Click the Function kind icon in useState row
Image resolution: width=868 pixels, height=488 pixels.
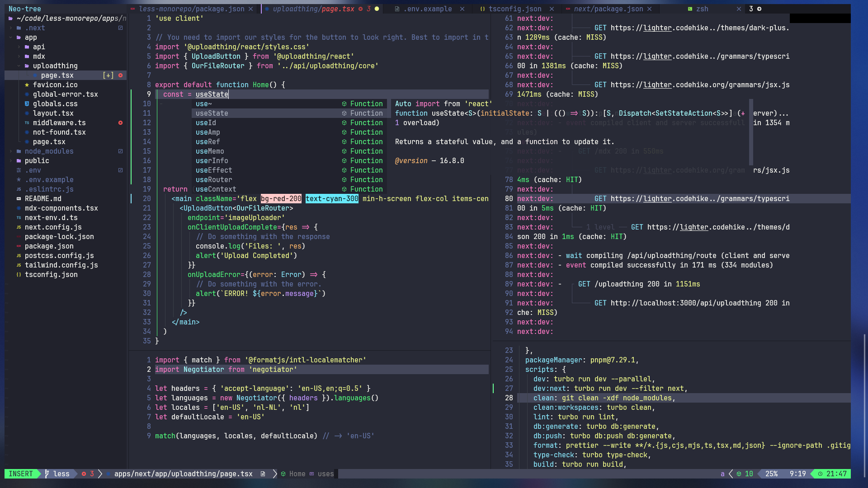tap(344, 113)
